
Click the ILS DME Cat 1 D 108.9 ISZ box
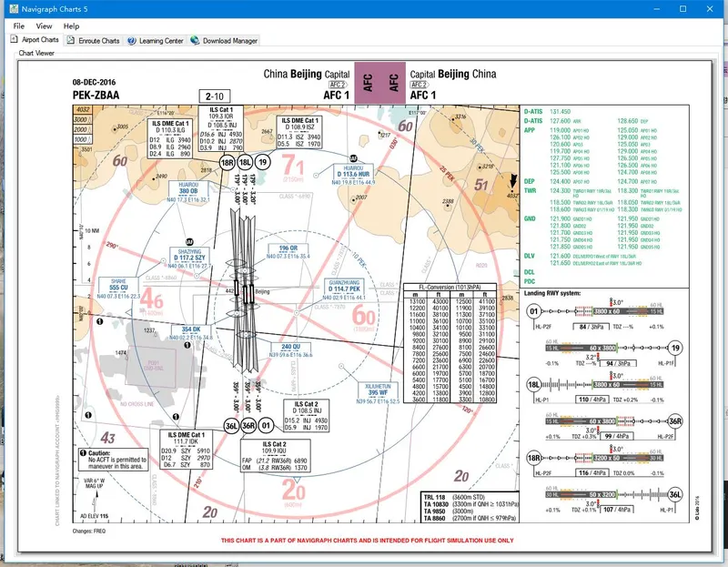pyautogui.click(x=299, y=132)
